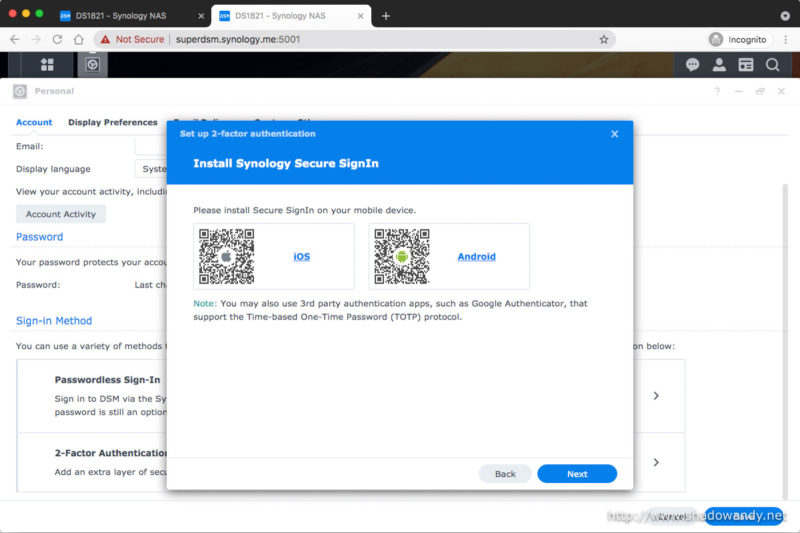Click the Password section heading
Image resolution: width=800 pixels, height=533 pixels.
point(39,237)
